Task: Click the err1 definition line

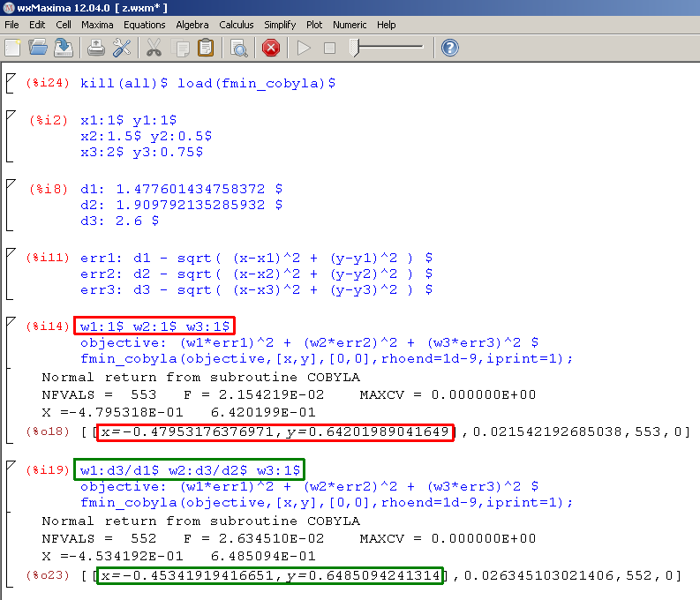Action: click(256, 259)
